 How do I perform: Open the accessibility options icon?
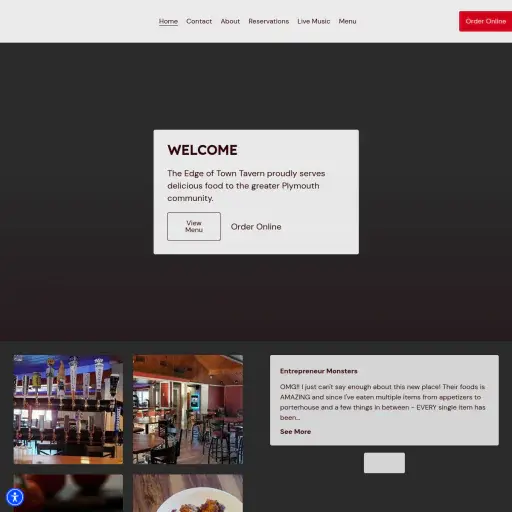coord(15,497)
